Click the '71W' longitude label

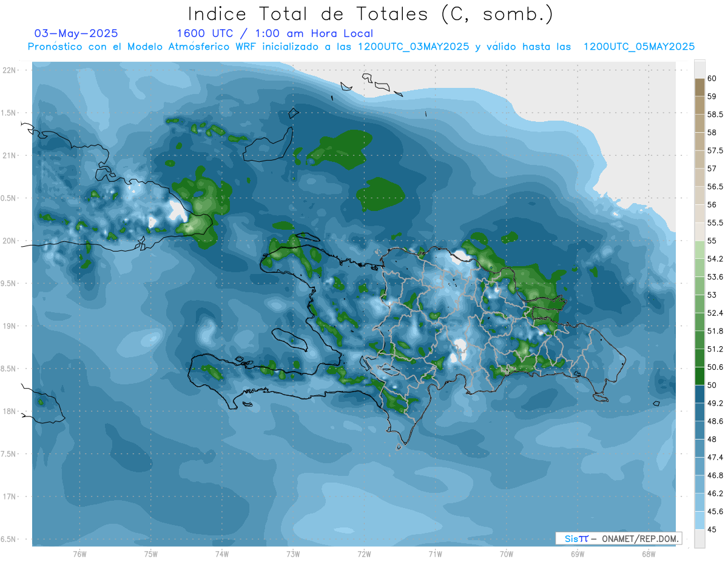(x=435, y=554)
